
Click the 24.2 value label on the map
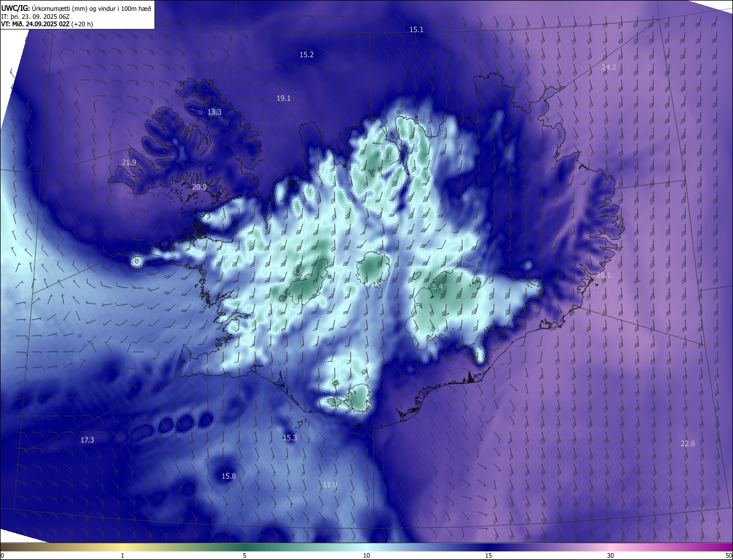click(x=609, y=67)
